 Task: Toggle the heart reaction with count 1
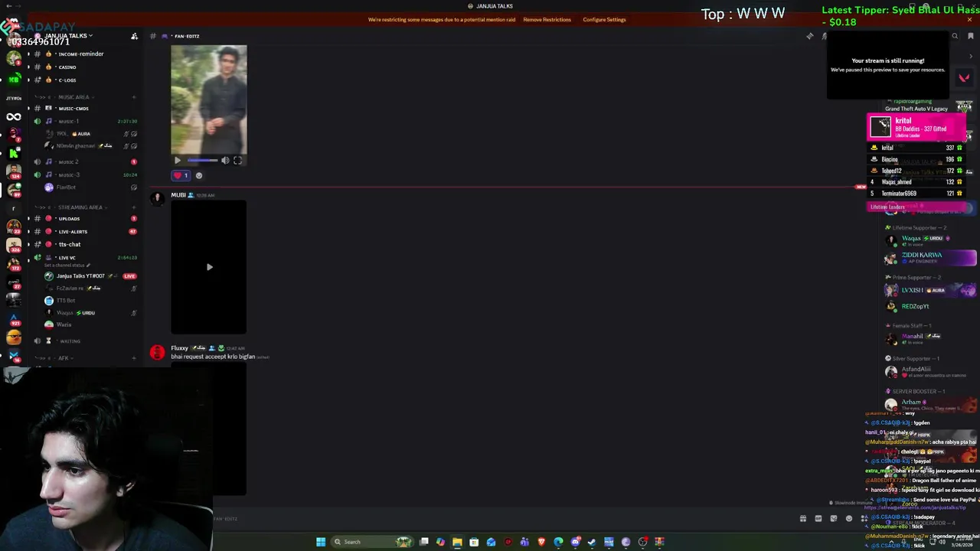(x=181, y=175)
